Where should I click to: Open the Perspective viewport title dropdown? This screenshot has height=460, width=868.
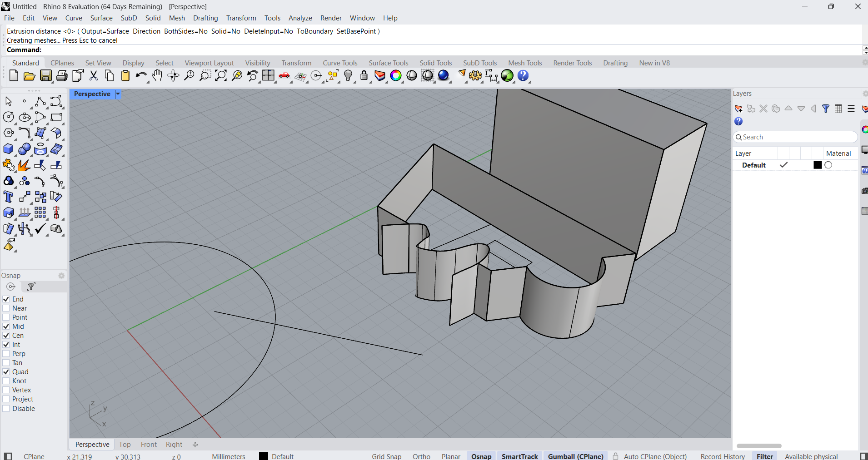coord(117,94)
